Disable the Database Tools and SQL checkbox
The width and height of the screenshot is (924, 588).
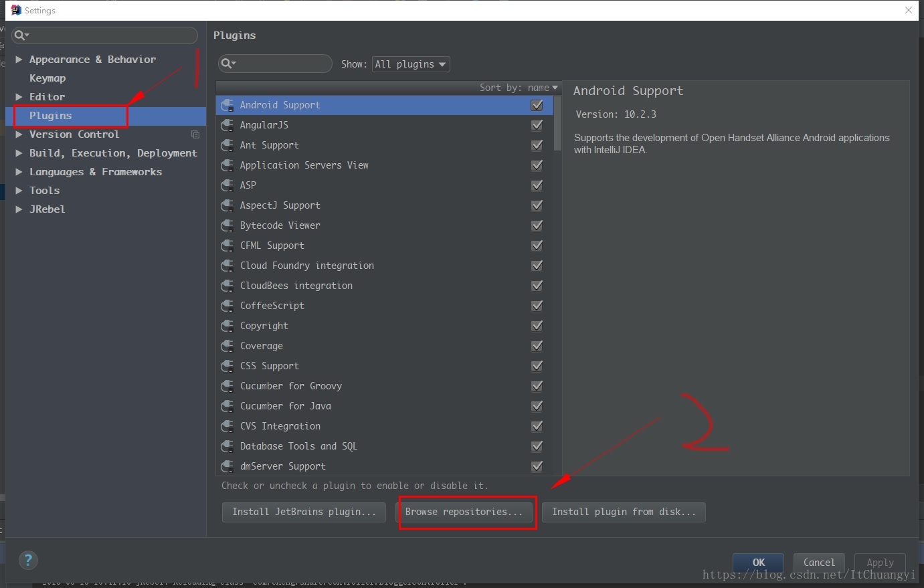pyautogui.click(x=537, y=446)
